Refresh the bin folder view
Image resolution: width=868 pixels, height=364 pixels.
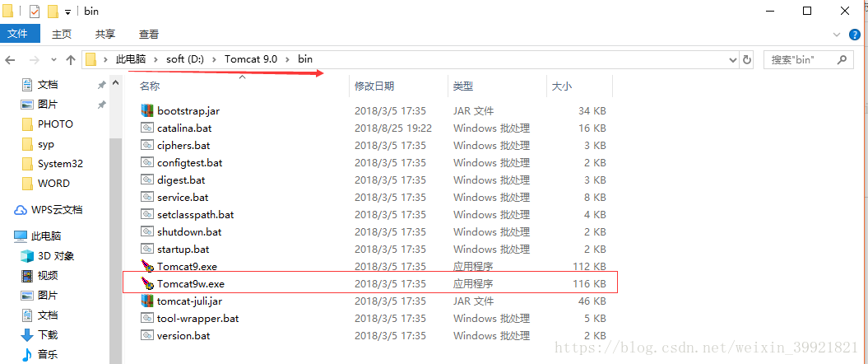pos(747,60)
